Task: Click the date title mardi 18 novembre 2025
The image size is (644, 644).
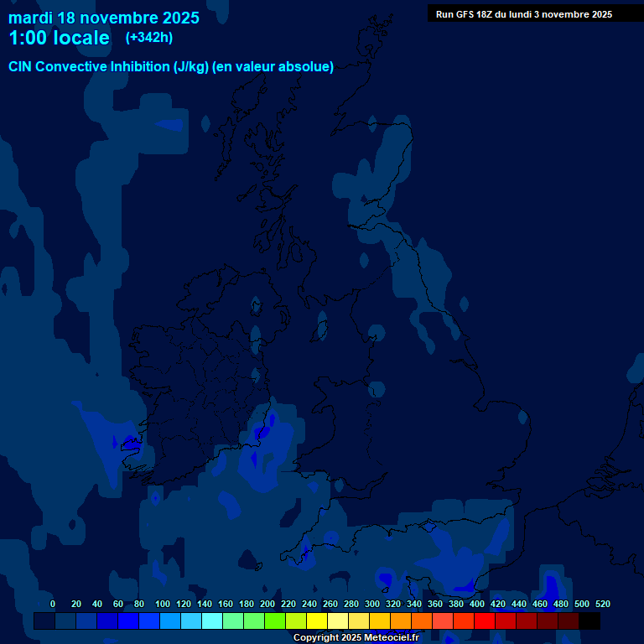Action: tap(104, 18)
